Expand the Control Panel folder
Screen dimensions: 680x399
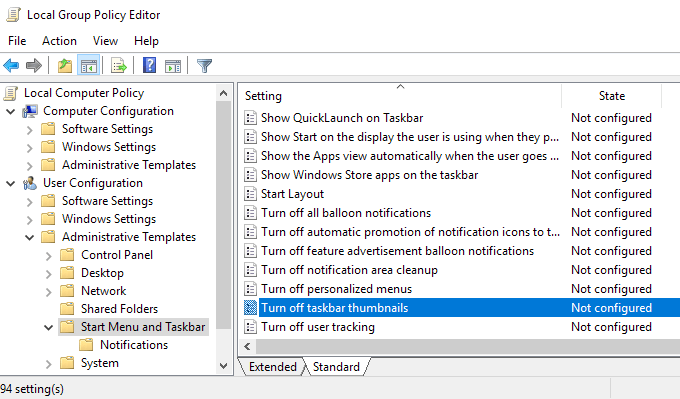[49, 256]
